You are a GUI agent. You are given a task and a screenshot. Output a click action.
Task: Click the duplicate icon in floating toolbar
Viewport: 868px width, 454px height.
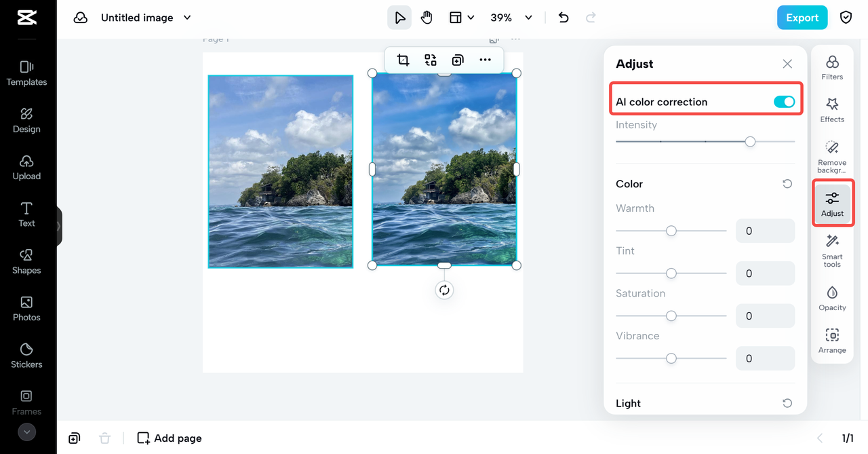point(458,60)
